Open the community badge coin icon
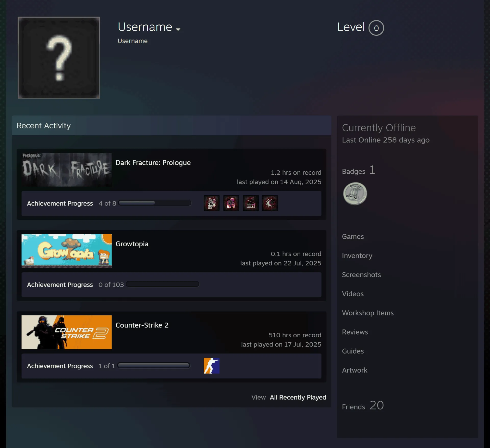Viewport: 490px width, 448px height. pos(355,194)
